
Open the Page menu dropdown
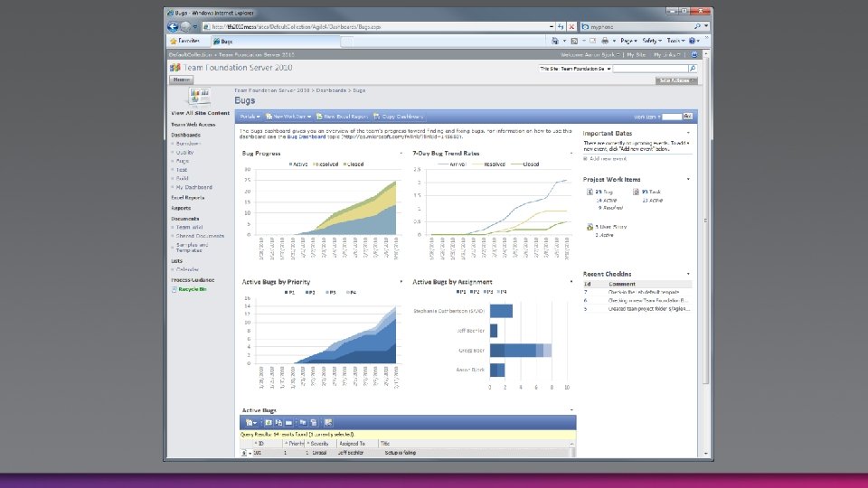click(628, 41)
